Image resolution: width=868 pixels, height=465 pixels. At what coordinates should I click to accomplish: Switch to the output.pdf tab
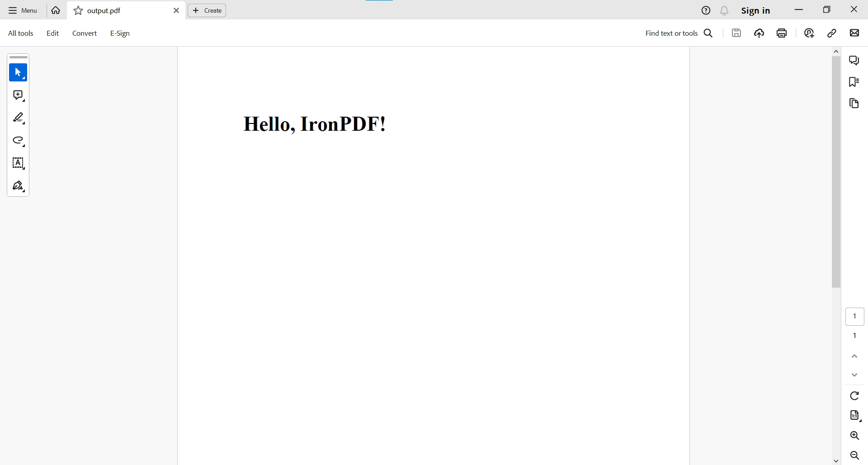126,10
